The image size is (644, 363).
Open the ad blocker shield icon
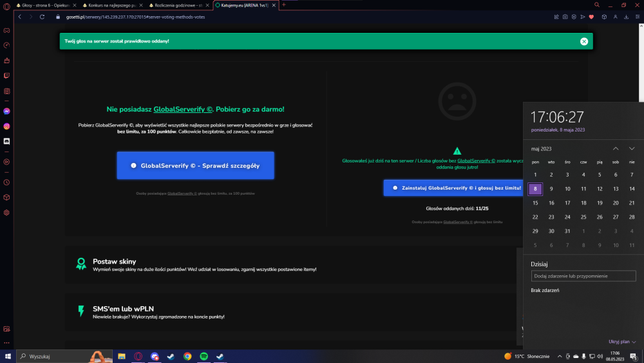[574, 17]
